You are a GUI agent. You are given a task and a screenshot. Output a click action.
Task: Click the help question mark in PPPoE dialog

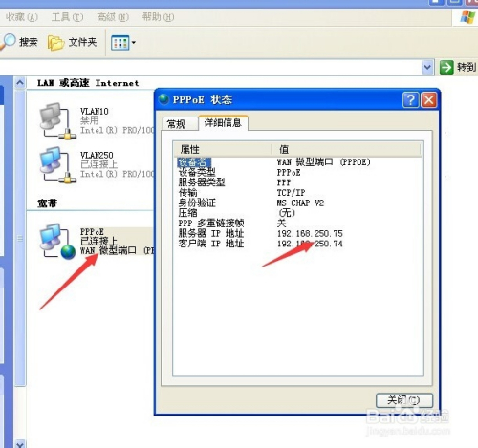point(410,100)
